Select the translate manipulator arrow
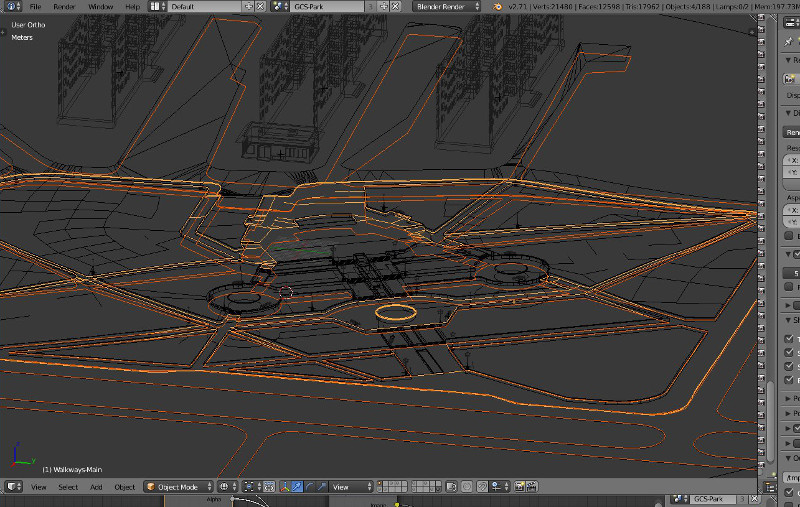 pyautogui.click(x=297, y=487)
